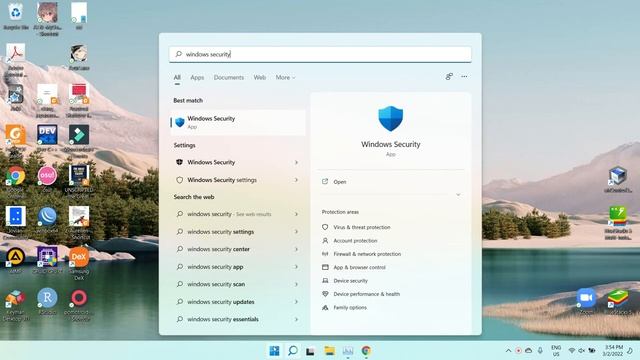Select the All search filter tab

click(x=177, y=78)
